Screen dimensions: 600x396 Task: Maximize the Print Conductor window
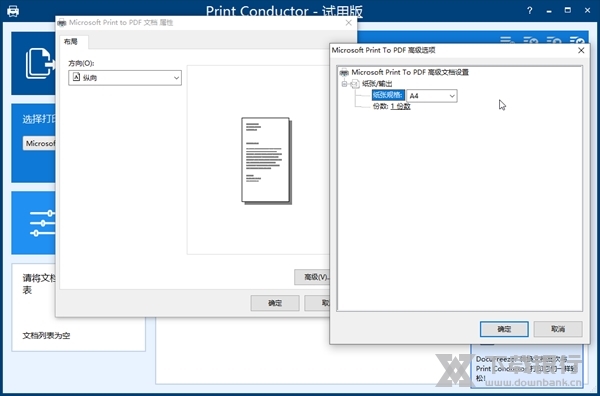click(x=568, y=10)
